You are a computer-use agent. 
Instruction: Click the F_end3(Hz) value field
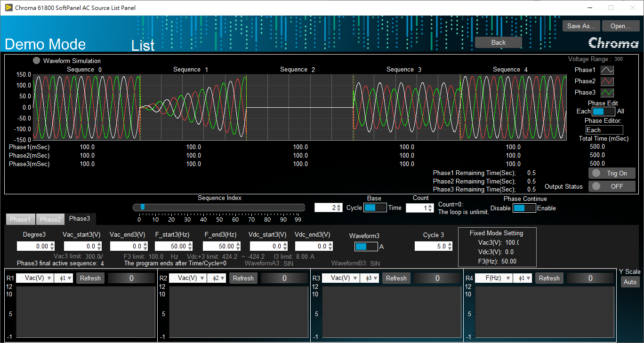(219, 246)
